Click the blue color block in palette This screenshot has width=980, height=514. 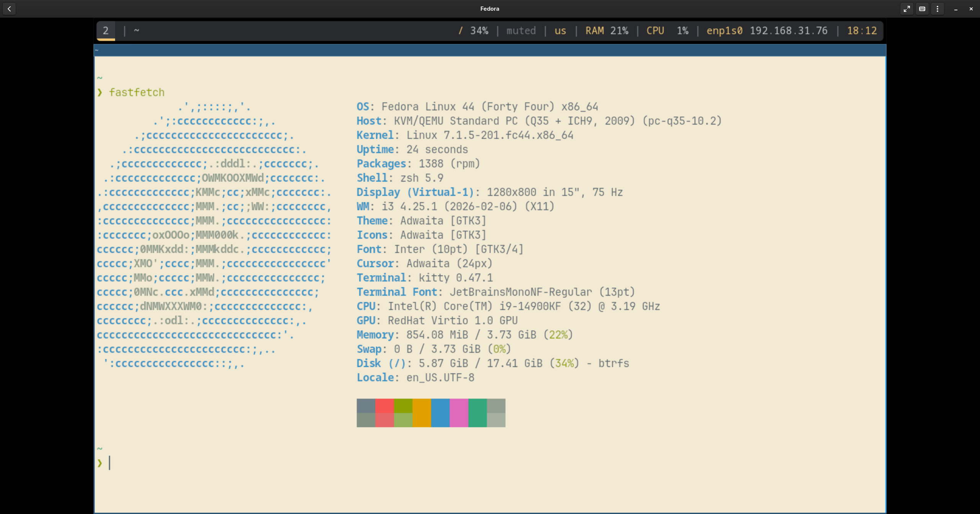pos(440,413)
